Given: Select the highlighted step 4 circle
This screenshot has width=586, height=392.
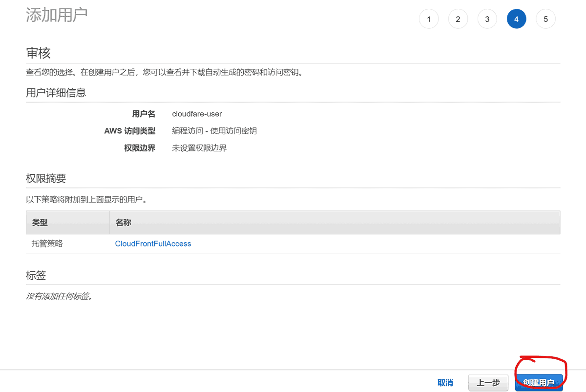Looking at the screenshot, I should [516, 19].
